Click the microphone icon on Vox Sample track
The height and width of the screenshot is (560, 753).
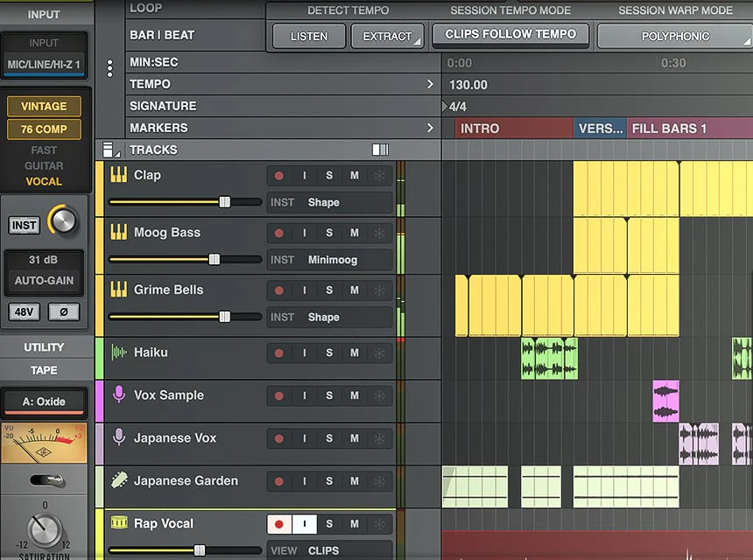click(x=119, y=395)
